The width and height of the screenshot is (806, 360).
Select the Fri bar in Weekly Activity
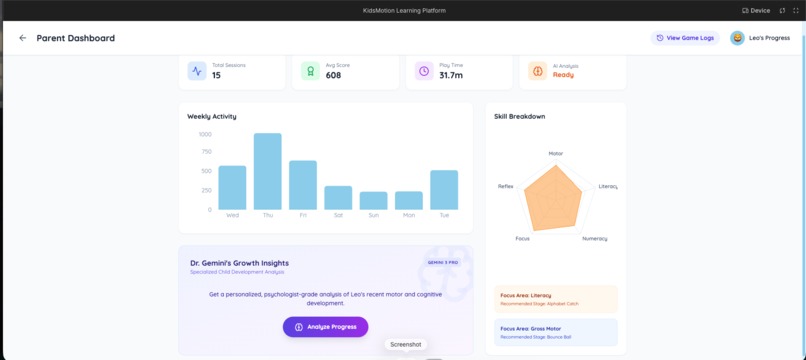click(303, 185)
